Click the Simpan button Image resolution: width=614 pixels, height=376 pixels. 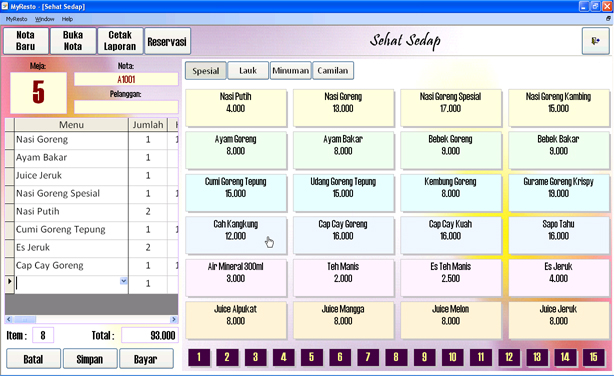[90, 359]
